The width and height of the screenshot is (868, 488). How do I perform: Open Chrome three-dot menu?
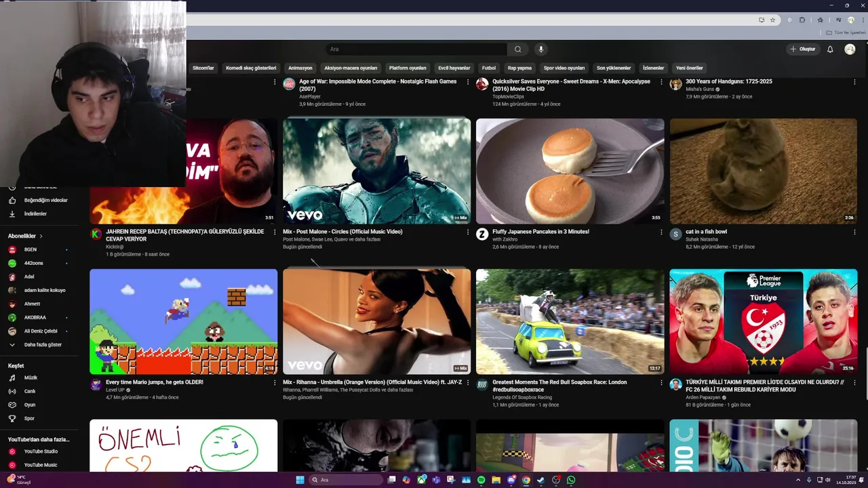click(x=862, y=20)
